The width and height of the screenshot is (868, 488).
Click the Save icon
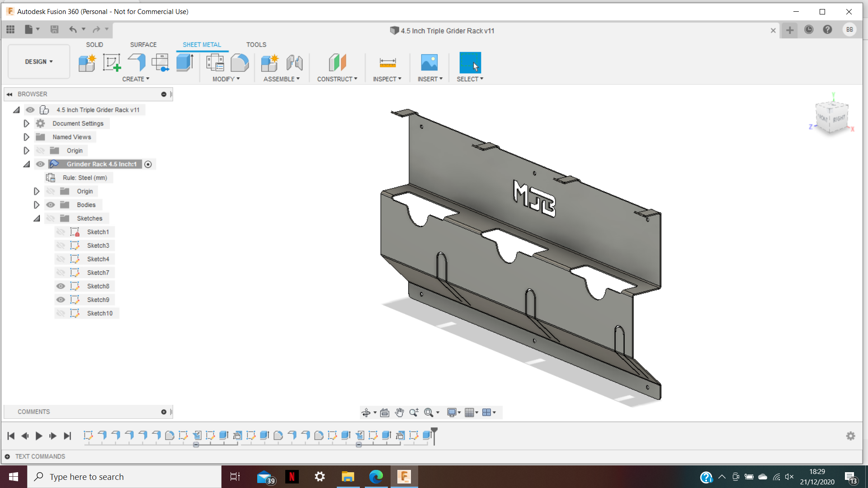click(x=54, y=29)
